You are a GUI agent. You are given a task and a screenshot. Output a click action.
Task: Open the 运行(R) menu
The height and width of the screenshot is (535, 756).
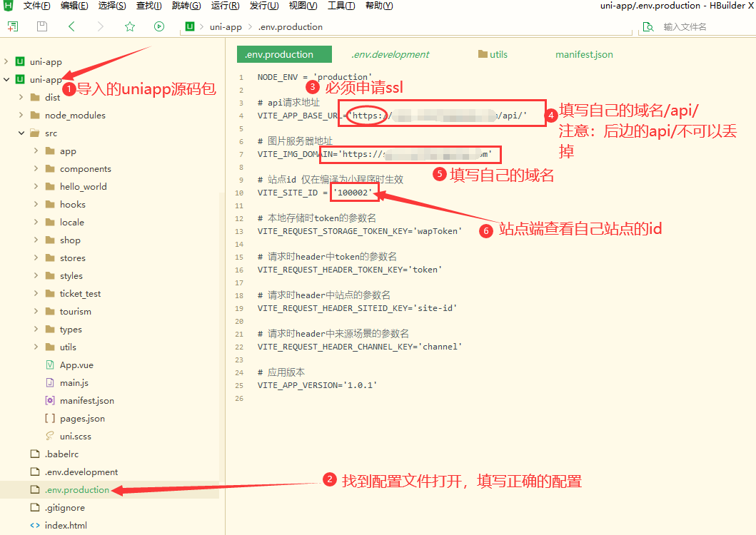pyautogui.click(x=225, y=6)
